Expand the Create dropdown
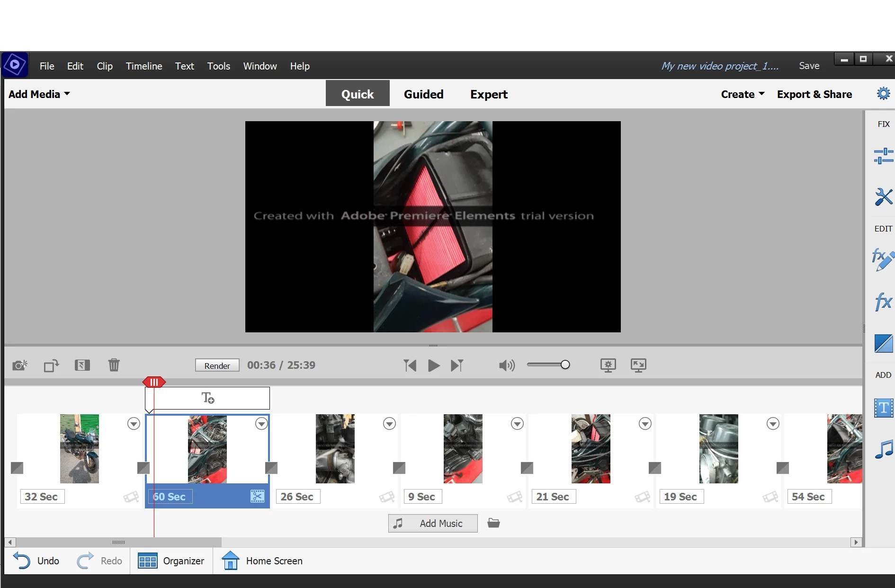Viewport: 895px width, 588px height. click(743, 94)
